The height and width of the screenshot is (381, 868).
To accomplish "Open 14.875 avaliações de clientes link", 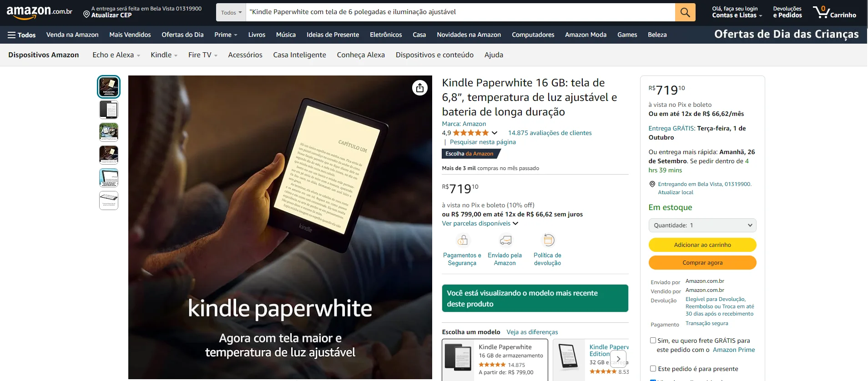I will (x=550, y=133).
